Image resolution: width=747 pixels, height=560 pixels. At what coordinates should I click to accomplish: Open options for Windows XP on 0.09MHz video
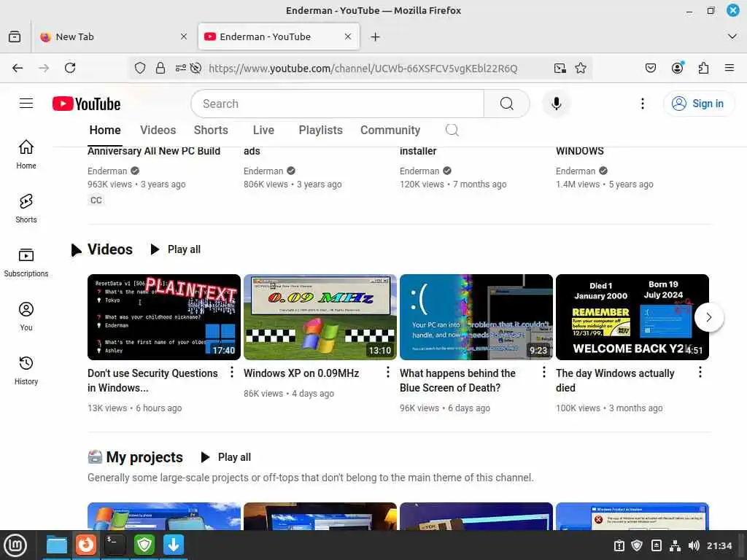pyautogui.click(x=388, y=372)
